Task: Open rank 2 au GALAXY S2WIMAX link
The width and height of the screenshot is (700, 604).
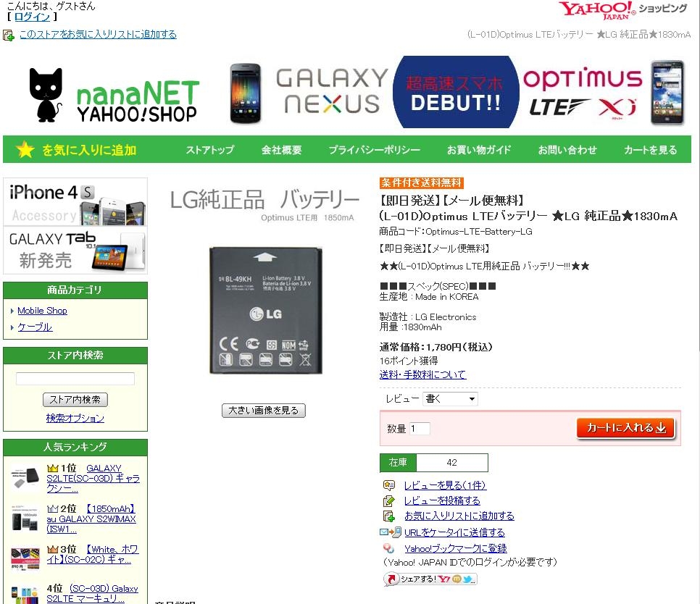Action: (91, 519)
